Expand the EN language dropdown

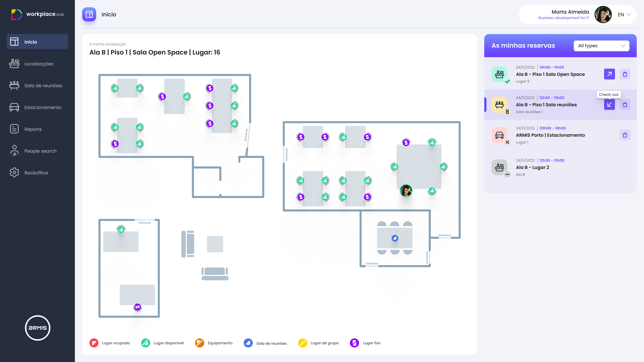pyautogui.click(x=624, y=15)
